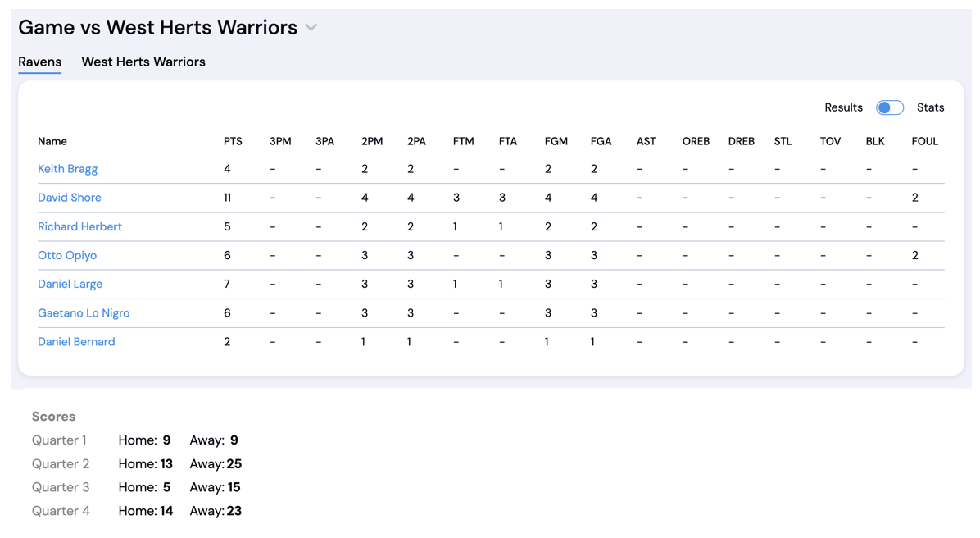The image size is (980, 538).
Task: Click the Richard Herbert player link
Action: coord(79,226)
